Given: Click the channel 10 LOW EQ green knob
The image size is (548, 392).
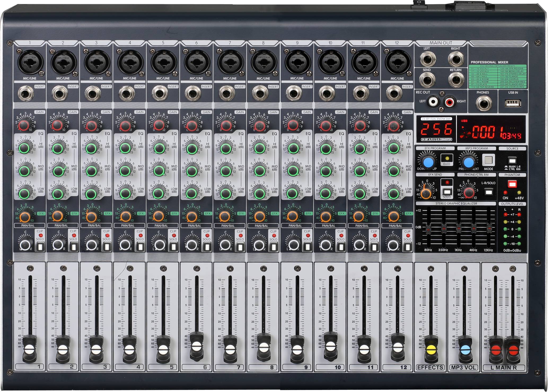Looking at the screenshot, I should 326,193.
